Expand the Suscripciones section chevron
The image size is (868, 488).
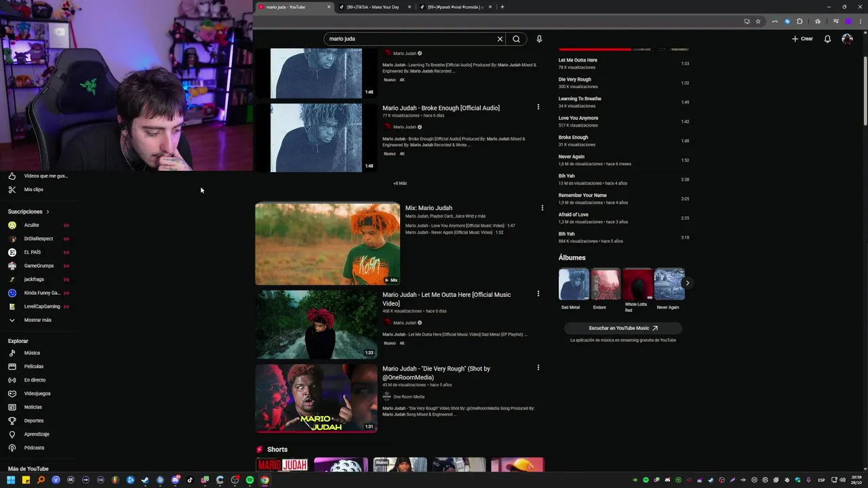pos(47,211)
